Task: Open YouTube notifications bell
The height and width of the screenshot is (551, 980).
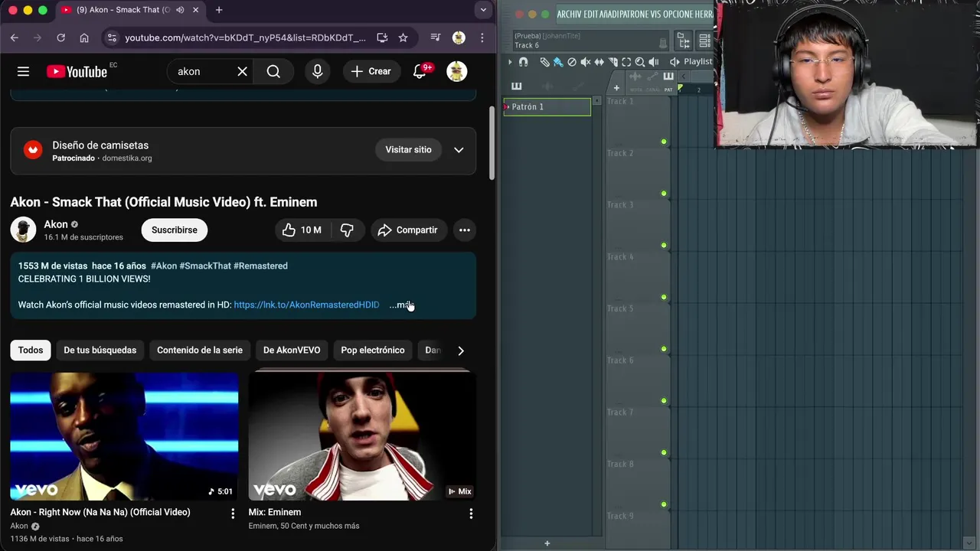Action: pyautogui.click(x=420, y=71)
